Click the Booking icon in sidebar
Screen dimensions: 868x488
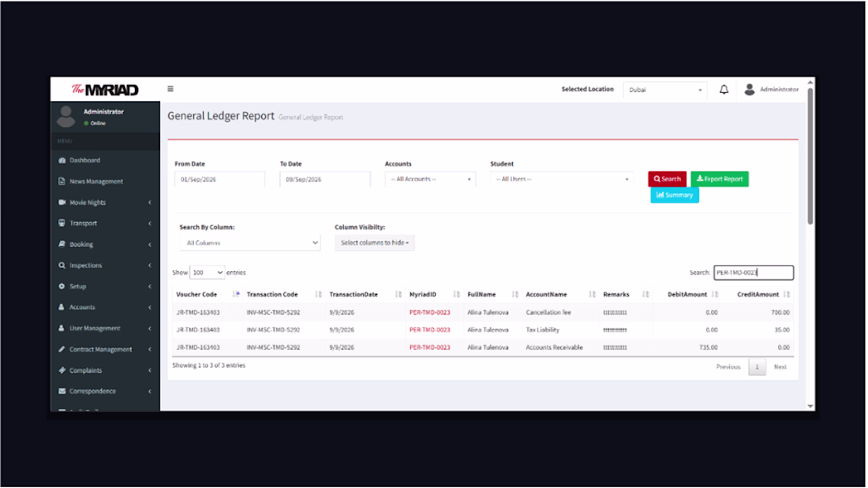62,244
